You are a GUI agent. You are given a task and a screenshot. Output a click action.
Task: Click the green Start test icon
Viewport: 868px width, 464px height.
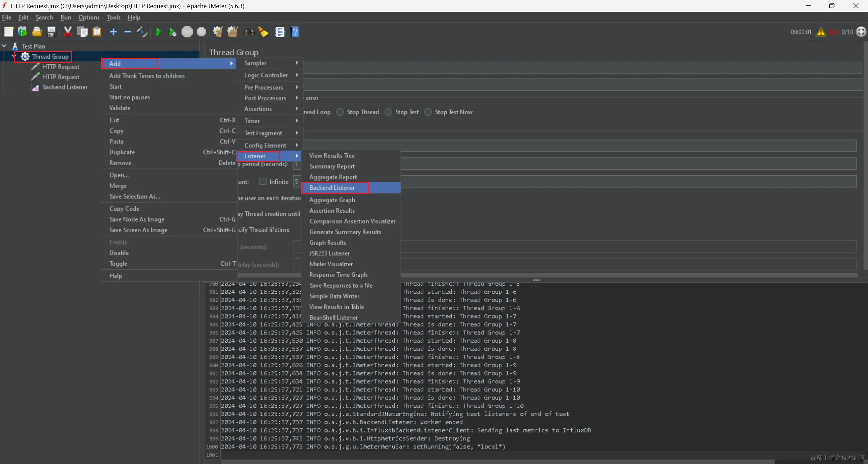click(x=158, y=32)
